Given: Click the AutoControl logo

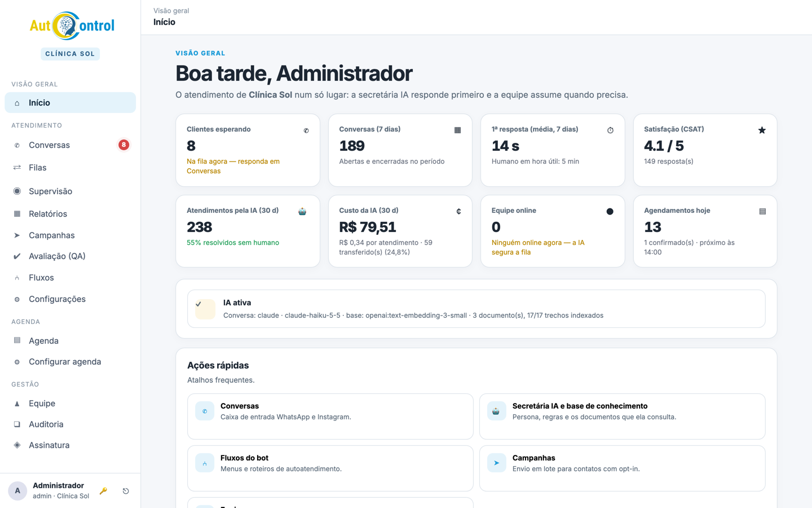Looking at the screenshot, I should (x=72, y=25).
